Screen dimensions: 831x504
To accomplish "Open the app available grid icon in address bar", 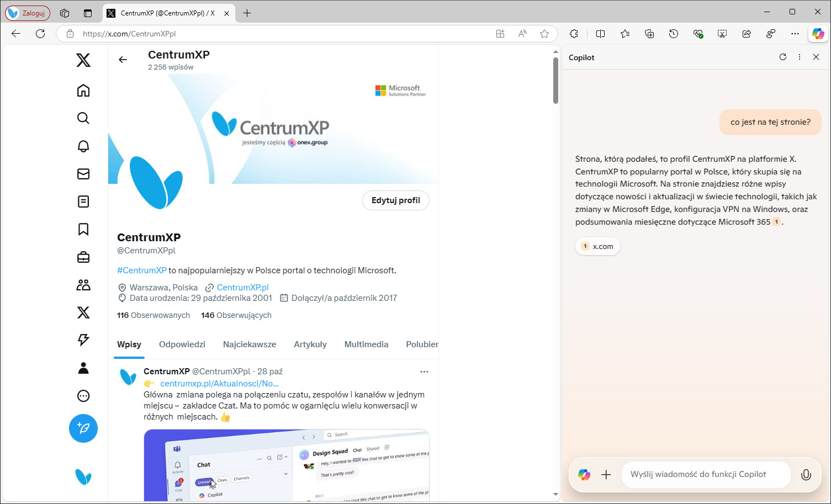I will click(x=500, y=34).
